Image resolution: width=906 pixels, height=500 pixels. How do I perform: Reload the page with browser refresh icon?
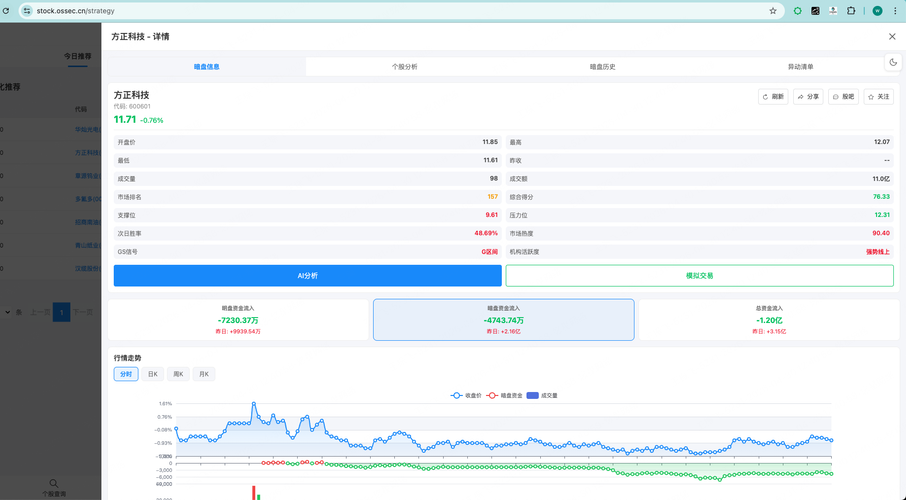point(6,10)
